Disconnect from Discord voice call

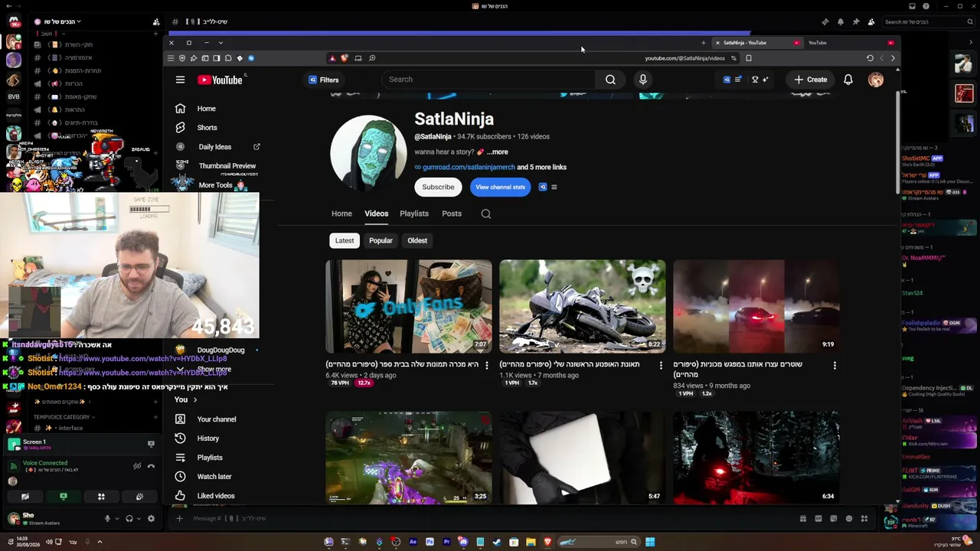point(151,466)
